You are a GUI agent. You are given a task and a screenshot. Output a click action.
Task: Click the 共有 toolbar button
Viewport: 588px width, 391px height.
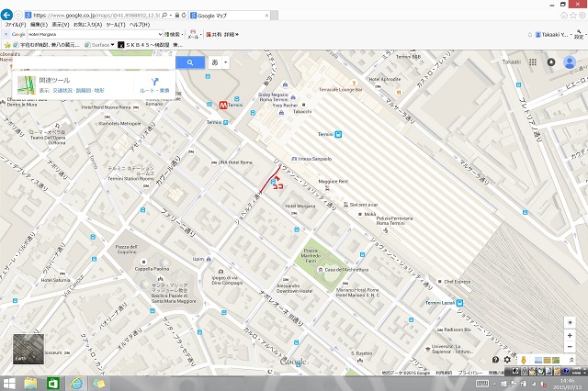click(214, 35)
